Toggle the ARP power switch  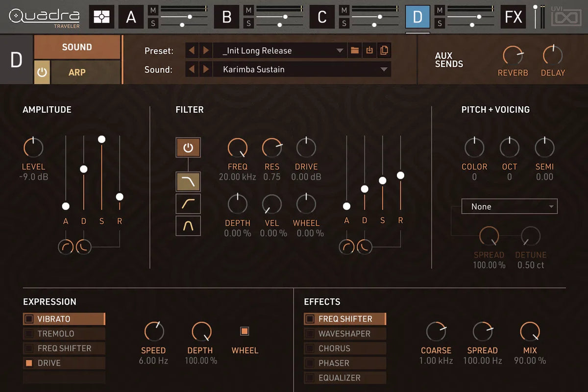coord(42,73)
